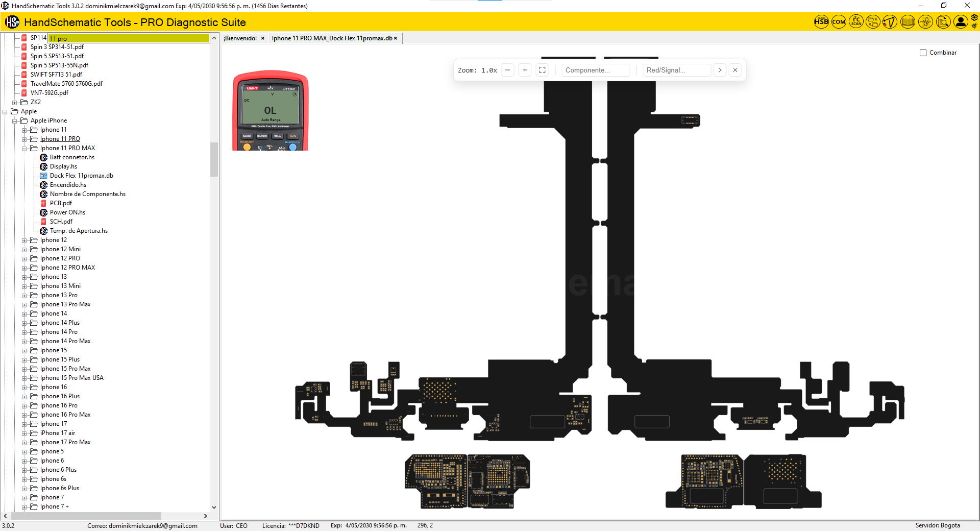The image size is (980, 531).
Task: Collapse the Apple root folder
Action: [5, 112]
